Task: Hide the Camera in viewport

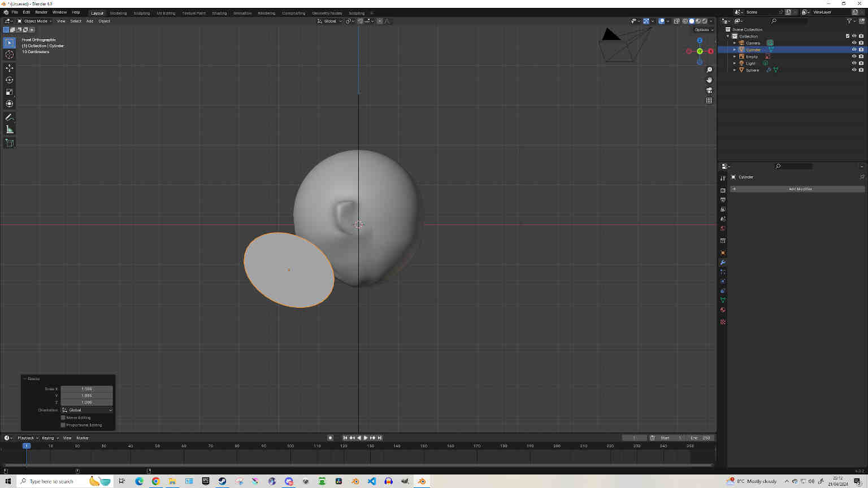Action: (x=854, y=43)
